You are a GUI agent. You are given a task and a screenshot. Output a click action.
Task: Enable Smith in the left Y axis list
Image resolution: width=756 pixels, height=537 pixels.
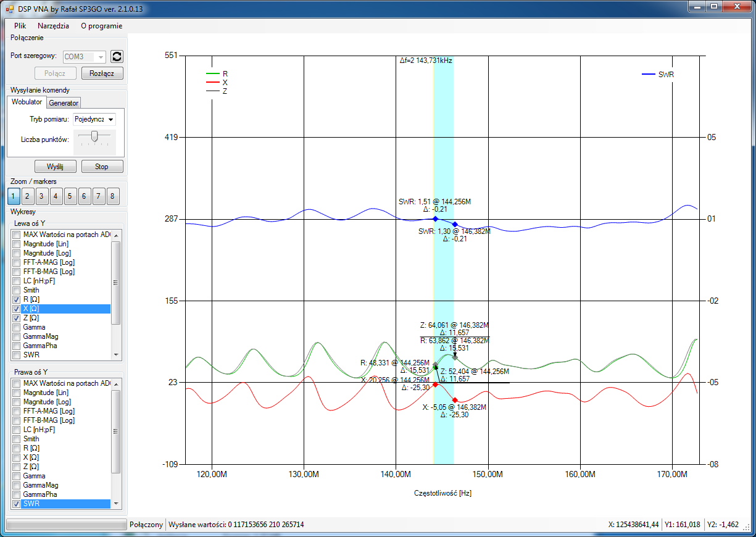click(17, 290)
